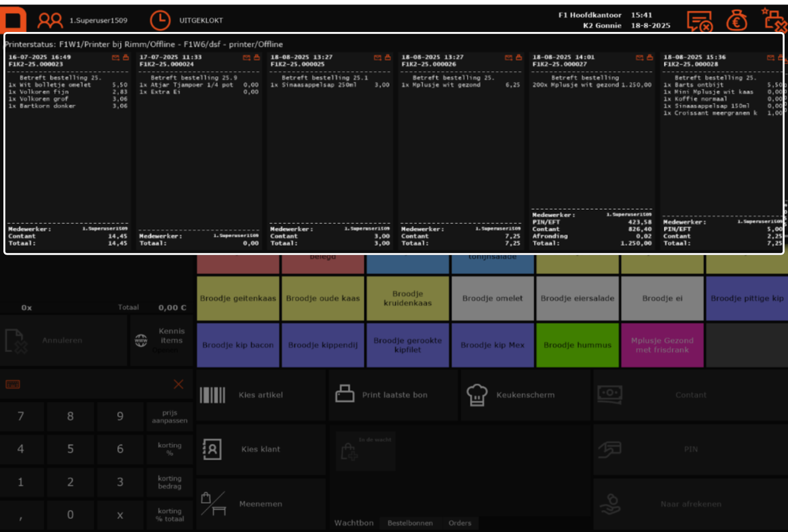Click the clock icon next to UITGEKLOKT
This screenshot has height=532, width=788.
(160, 21)
